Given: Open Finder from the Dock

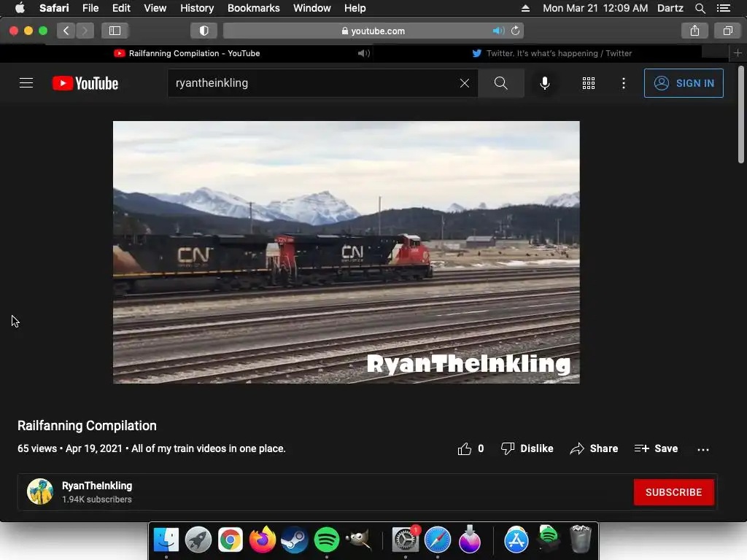Looking at the screenshot, I should [166, 540].
